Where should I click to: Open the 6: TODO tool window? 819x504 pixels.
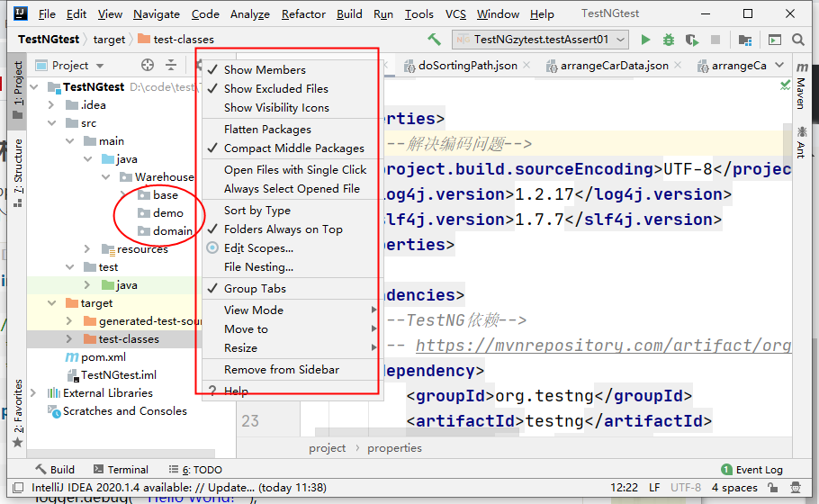(x=196, y=470)
